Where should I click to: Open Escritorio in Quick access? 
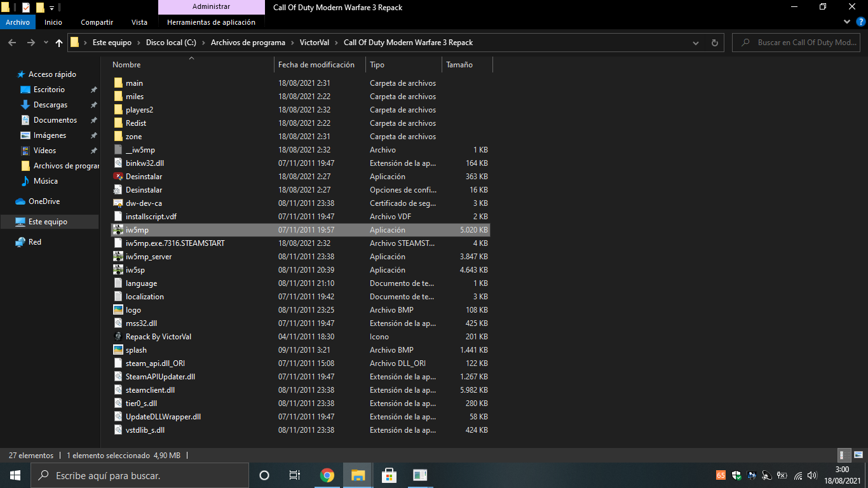coord(50,90)
